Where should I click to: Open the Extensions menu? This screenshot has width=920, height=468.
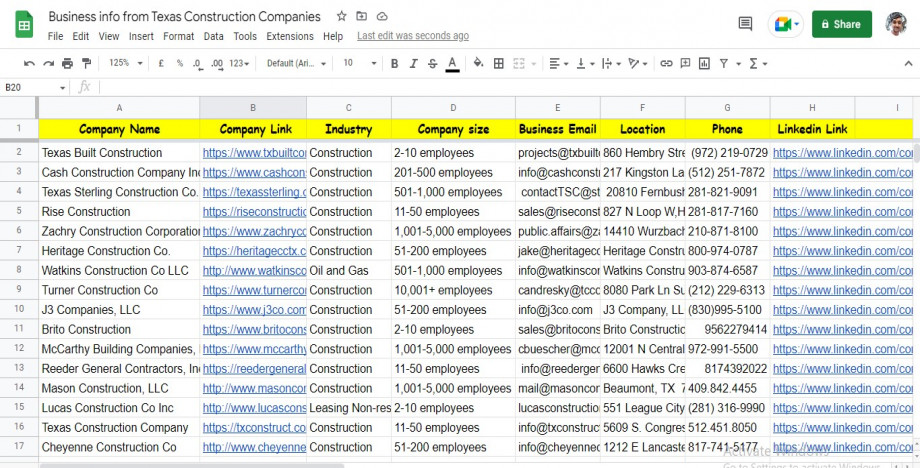(x=289, y=36)
